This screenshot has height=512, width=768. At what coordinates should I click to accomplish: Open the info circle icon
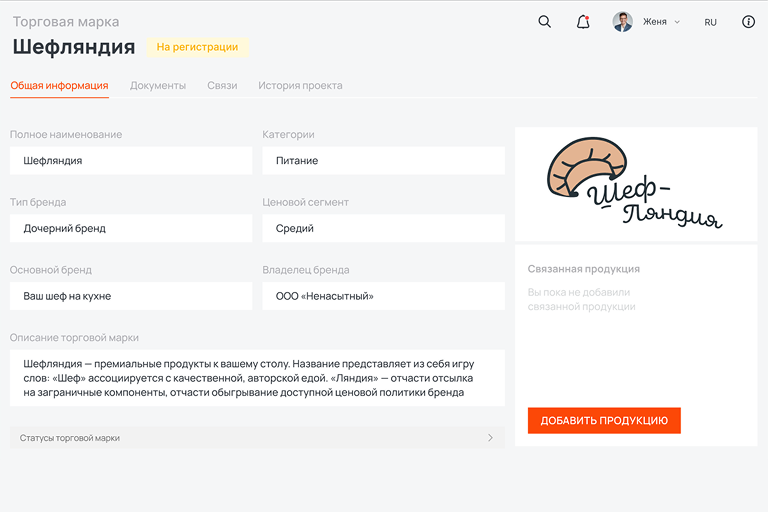tap(748, 22)
